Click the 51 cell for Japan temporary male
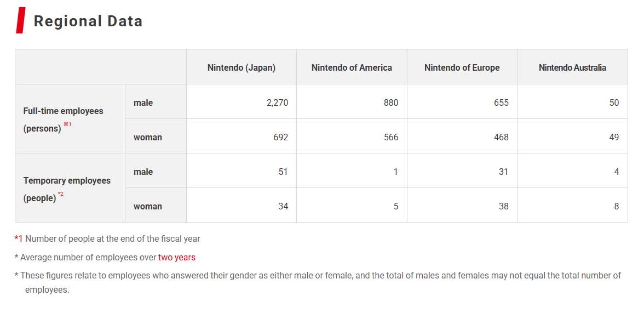Image resolution: width=644 pixels, height=313 pixels. coord(242,171)
